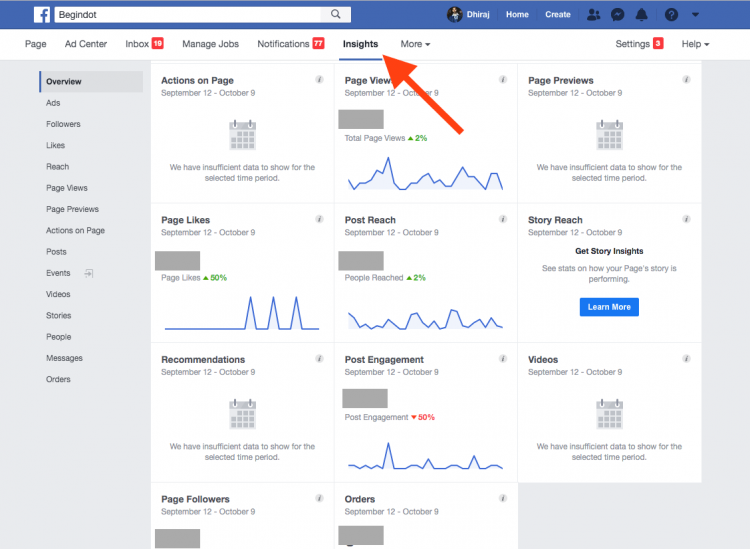
Task: Open the Settings tab
Action: (x=632, y=44)
